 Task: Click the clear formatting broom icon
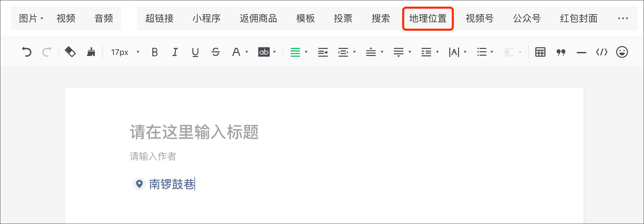tap(91, 52)
